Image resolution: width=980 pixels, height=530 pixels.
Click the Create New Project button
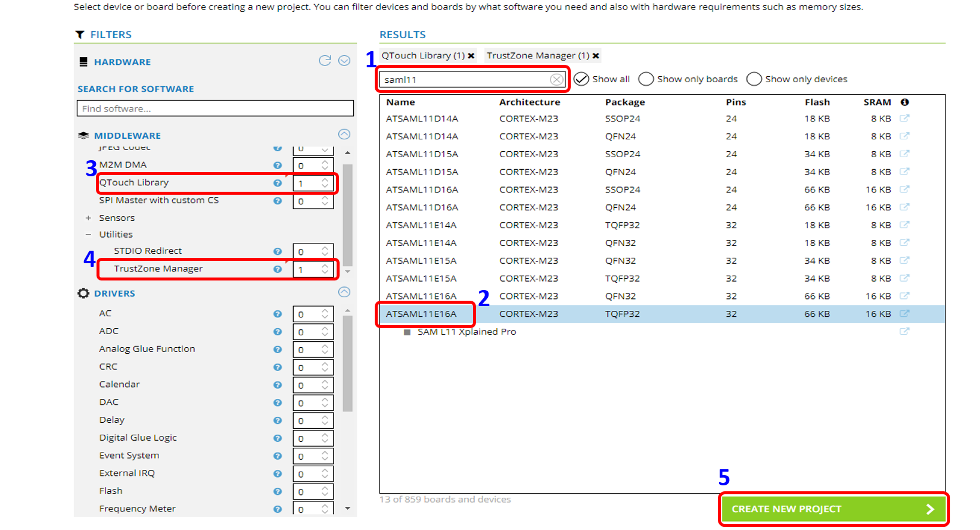(x=833, y=509)
